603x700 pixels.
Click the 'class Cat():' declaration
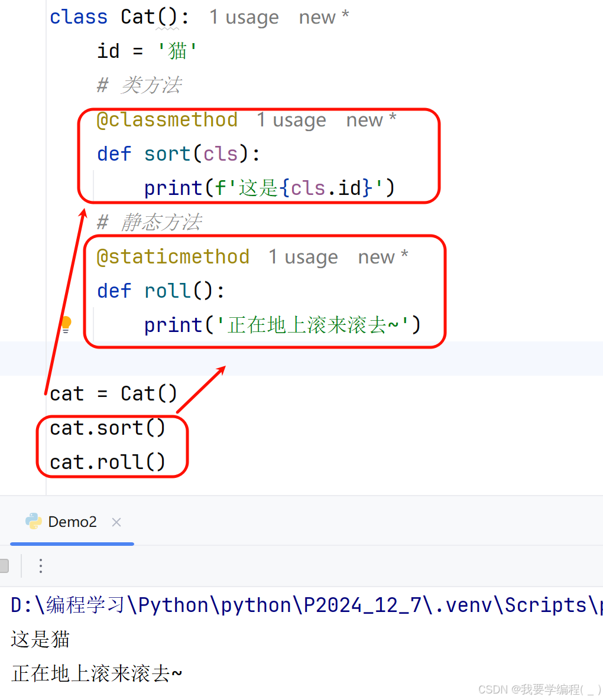pos(119,17)
